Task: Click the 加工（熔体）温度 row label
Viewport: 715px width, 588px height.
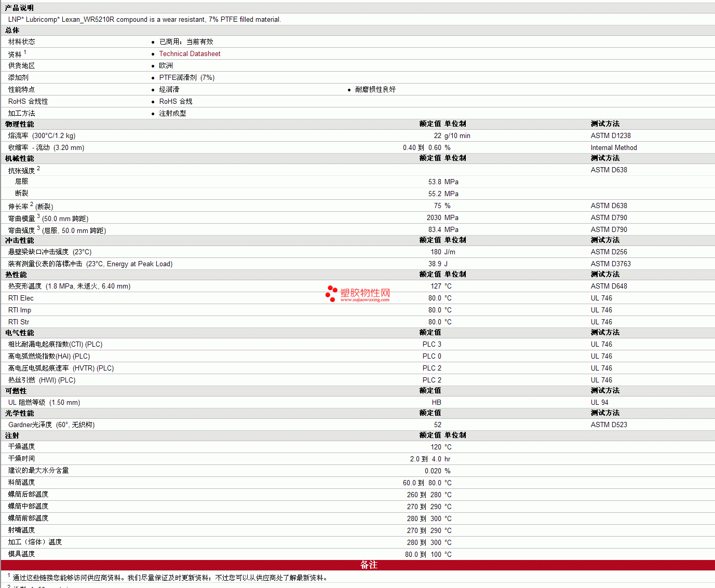Action: (35, 542)
